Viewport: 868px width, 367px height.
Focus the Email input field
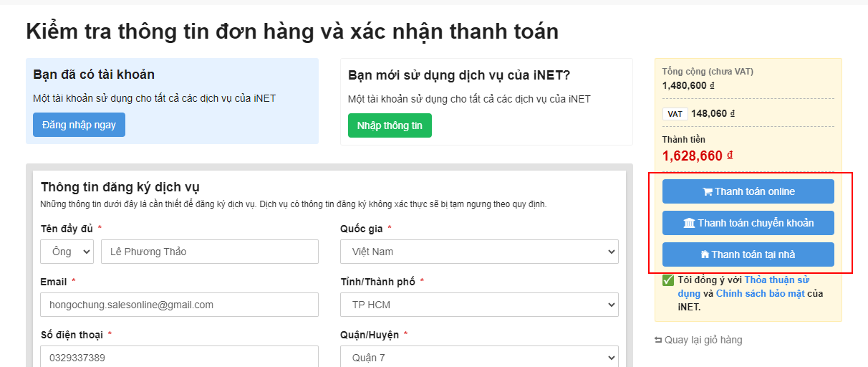(x=179, y=305)
